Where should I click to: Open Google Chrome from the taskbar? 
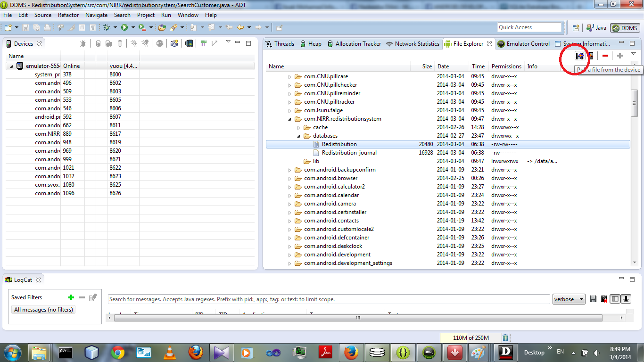pos(118,352)
